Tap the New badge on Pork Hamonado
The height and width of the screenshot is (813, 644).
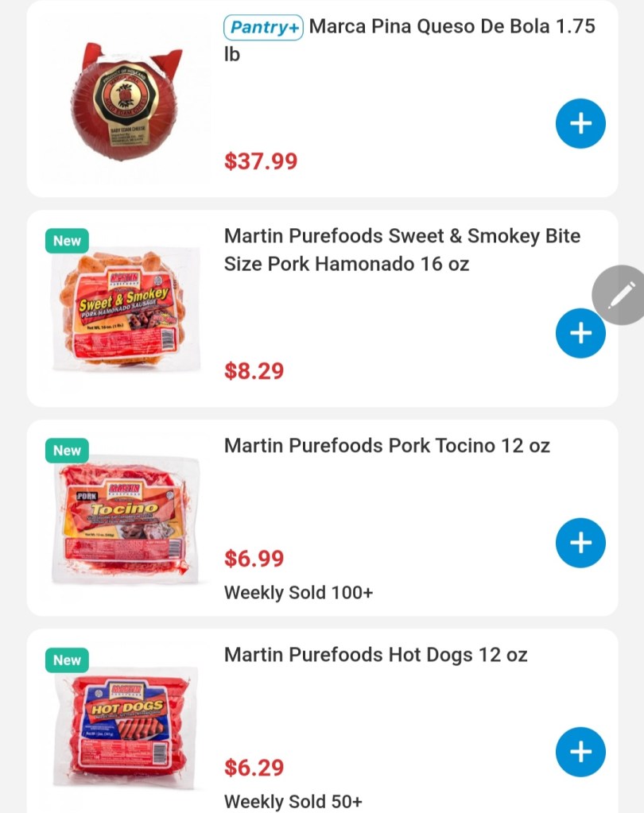[x=67, y=241]
